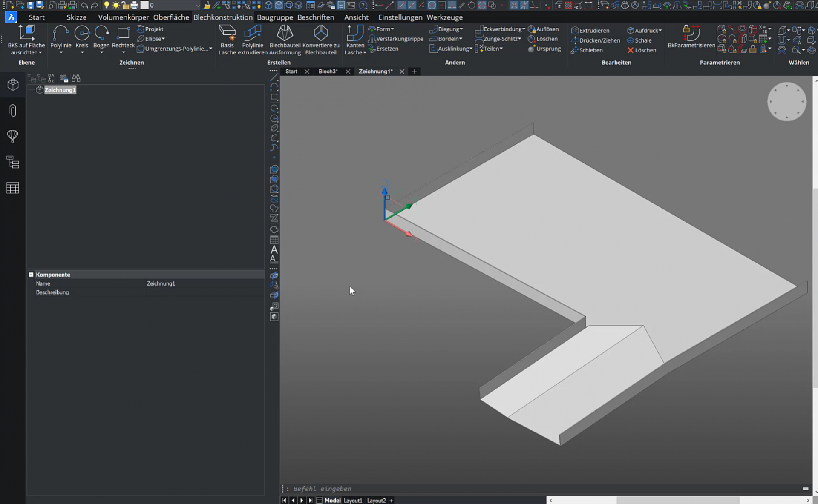Click the Schale button
818x504 pixels.
tap(639, 40)
